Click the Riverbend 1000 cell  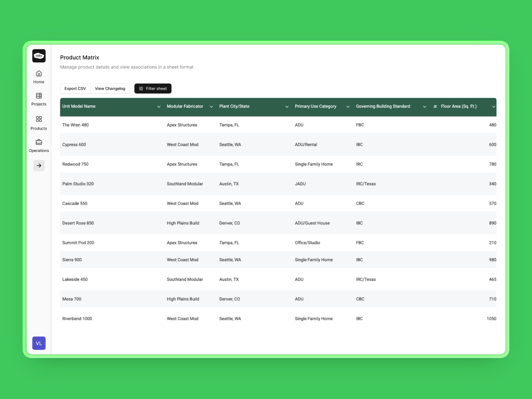[x=77, y=319]
